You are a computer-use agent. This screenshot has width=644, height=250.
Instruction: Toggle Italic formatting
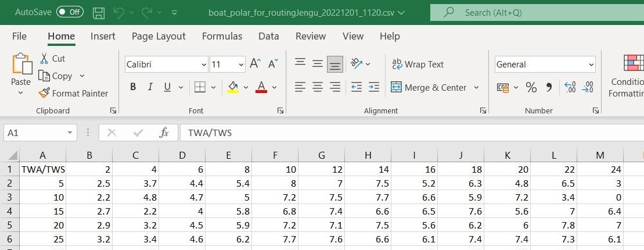point(150,87)
